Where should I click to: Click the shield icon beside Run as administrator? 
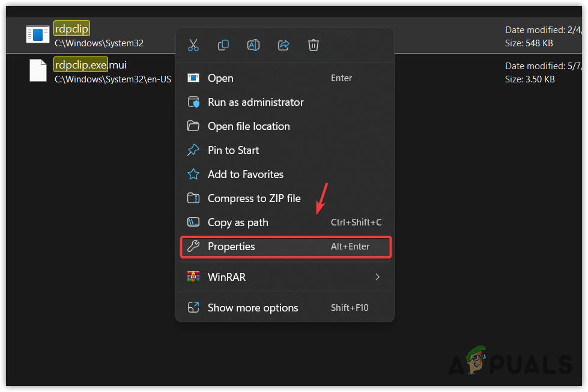coord(193,102)
